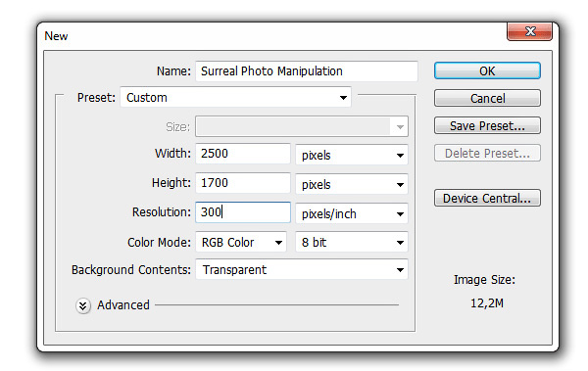Click into the Name text field
Screen dimensions: 588x371
pos(307,70)
